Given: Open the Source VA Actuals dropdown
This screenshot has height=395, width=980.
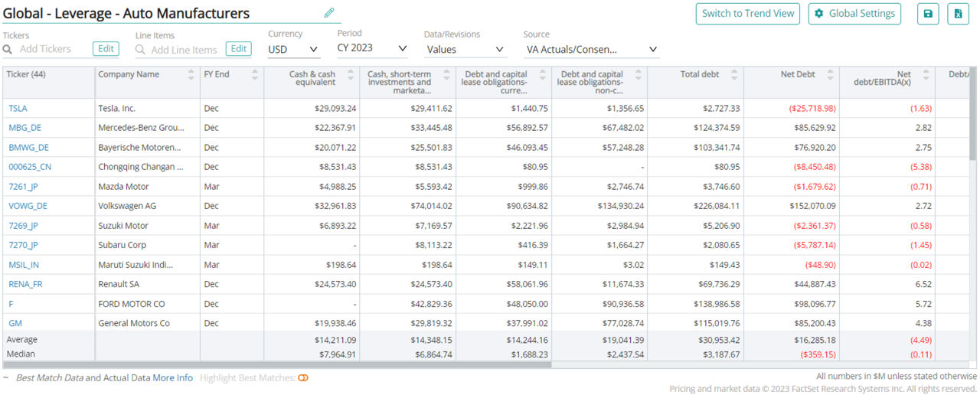Looking at the screenshot, I should (592, 49).
